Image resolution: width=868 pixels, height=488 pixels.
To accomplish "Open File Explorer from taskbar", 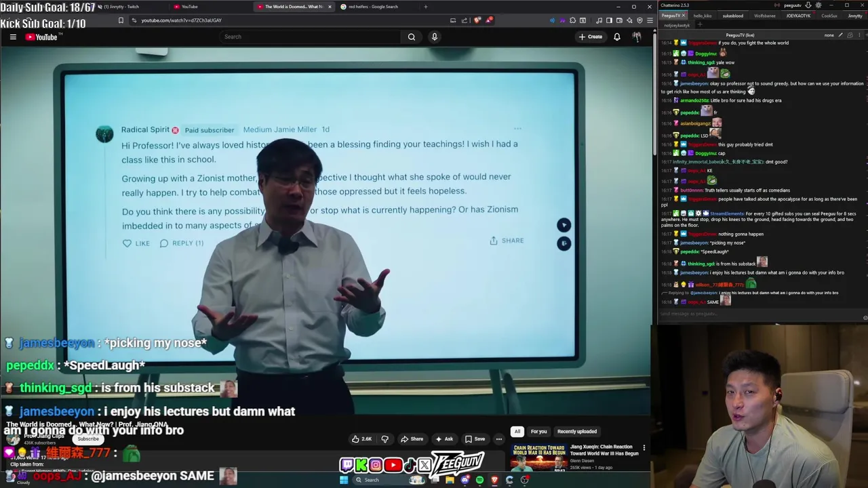I will (450, 480).
